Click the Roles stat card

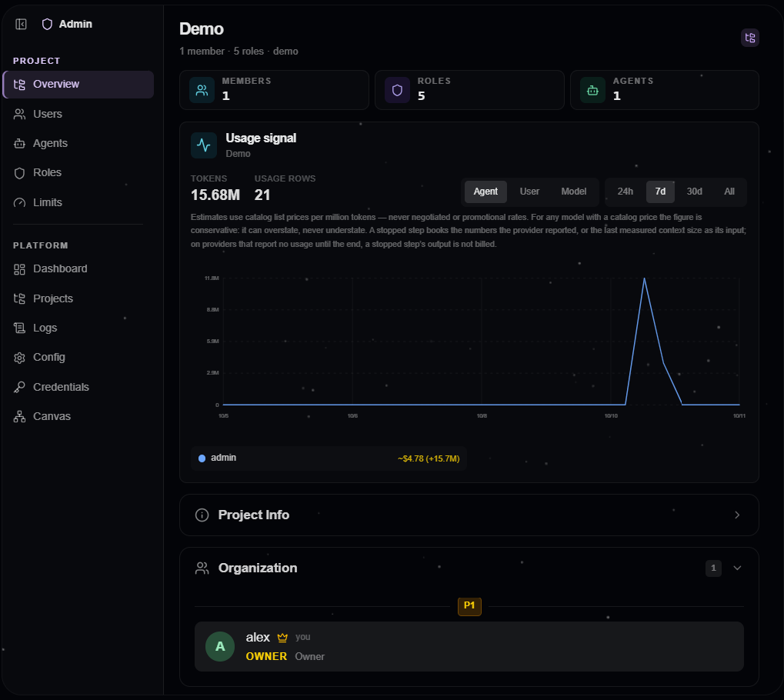click(x=469, y=90)
